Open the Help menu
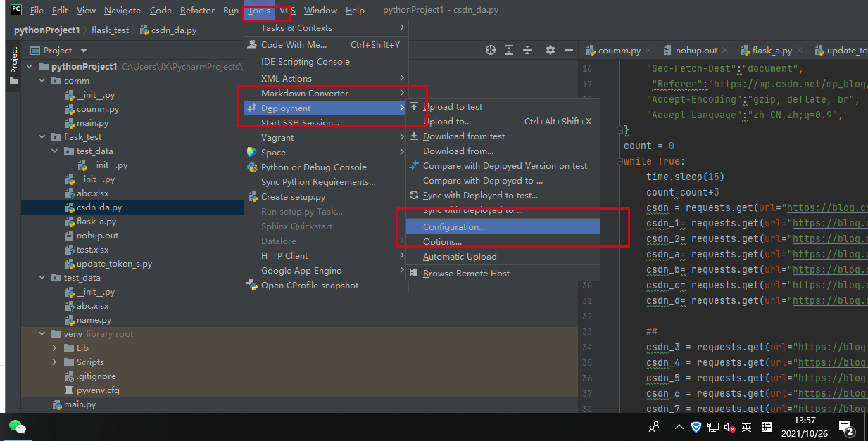Image resolution: width=868 pixels, height=441 pixels. (355, 10)
